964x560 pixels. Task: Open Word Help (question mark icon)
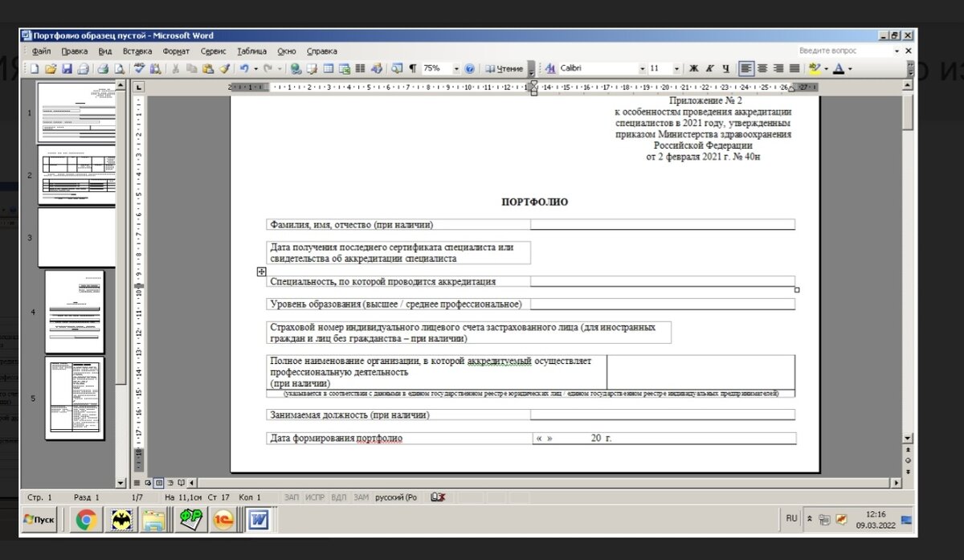tap(469, 69)
